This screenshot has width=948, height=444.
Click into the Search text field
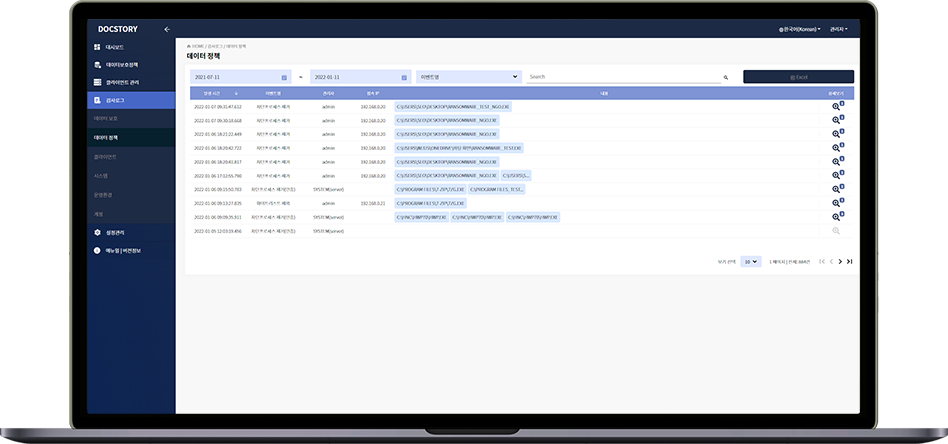[x=620, y=77]
